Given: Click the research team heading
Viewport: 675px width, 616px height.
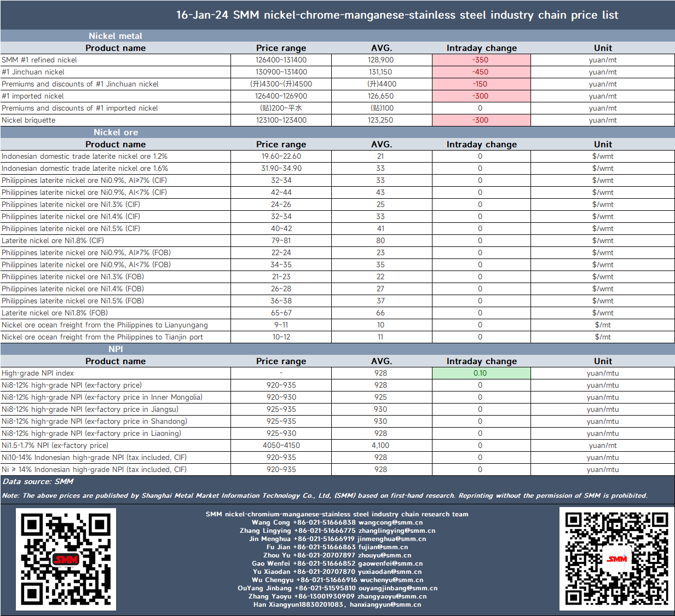Looking at the screenshot, I should coord(337,514).
